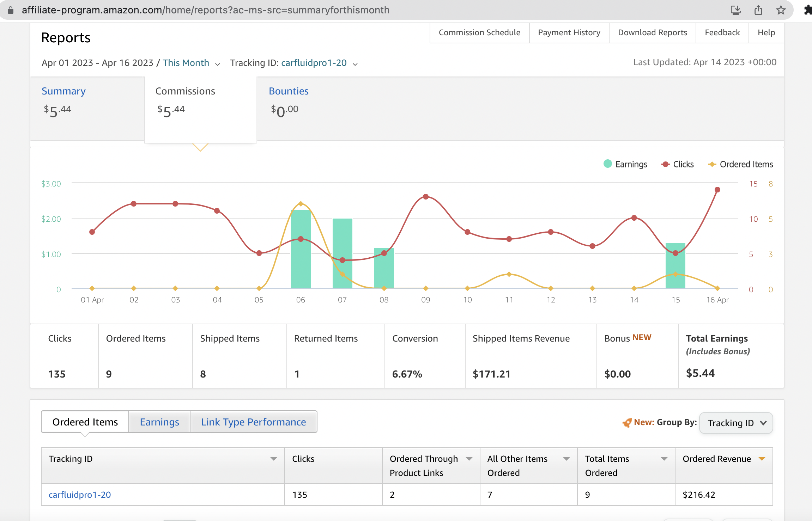Click the 11 Apr ordered items data point

point(509,274)
